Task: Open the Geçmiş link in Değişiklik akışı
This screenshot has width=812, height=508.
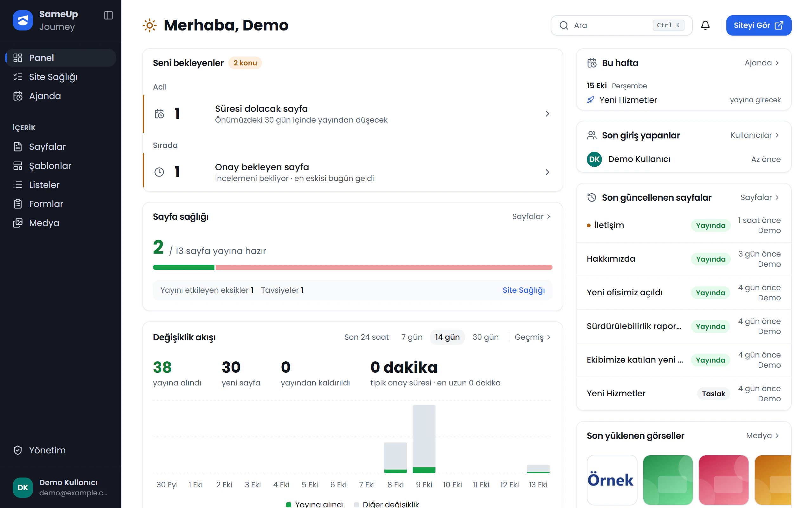Action: [x=533, y=337]
